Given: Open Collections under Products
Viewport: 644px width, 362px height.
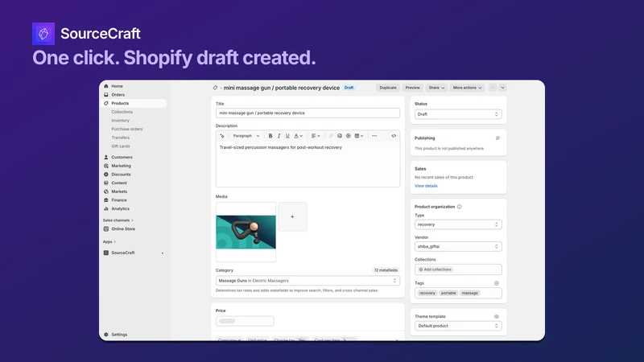Looking at the screenshot, I should [x=122, y=112].
